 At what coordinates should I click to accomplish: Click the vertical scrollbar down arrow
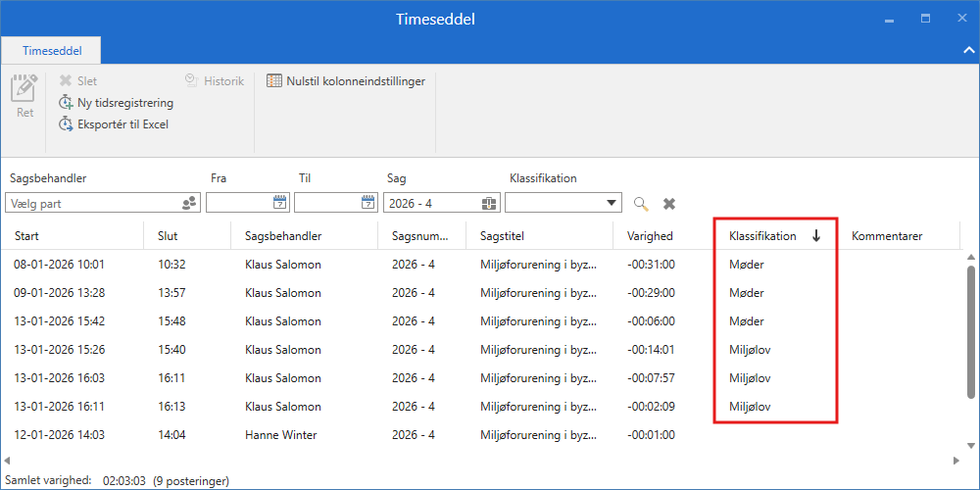[x=971, y=443]
